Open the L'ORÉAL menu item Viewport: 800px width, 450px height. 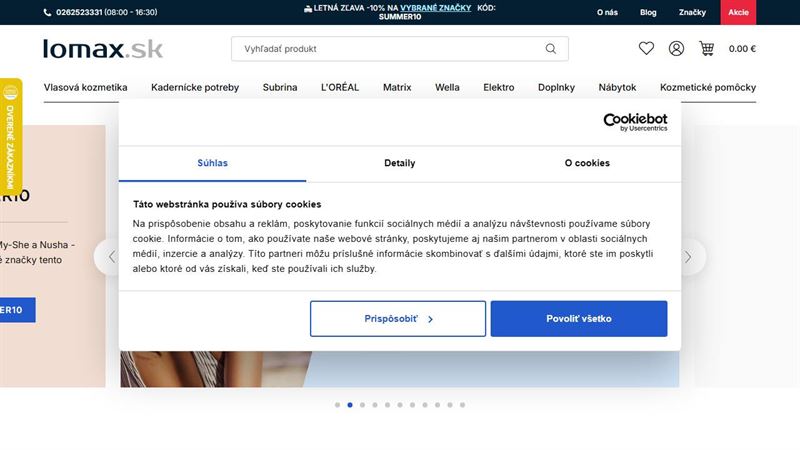tap(340, 87)
